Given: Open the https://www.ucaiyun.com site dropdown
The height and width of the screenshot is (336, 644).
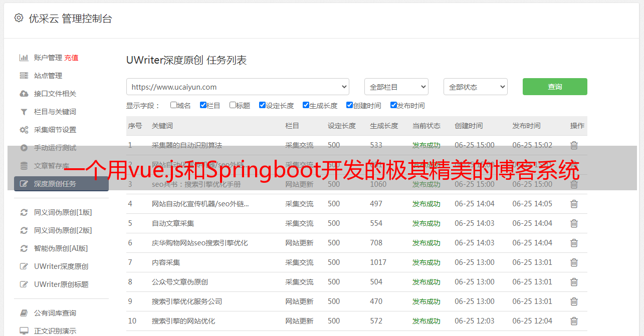Looking at the screenshot, I should click(238, 87).
